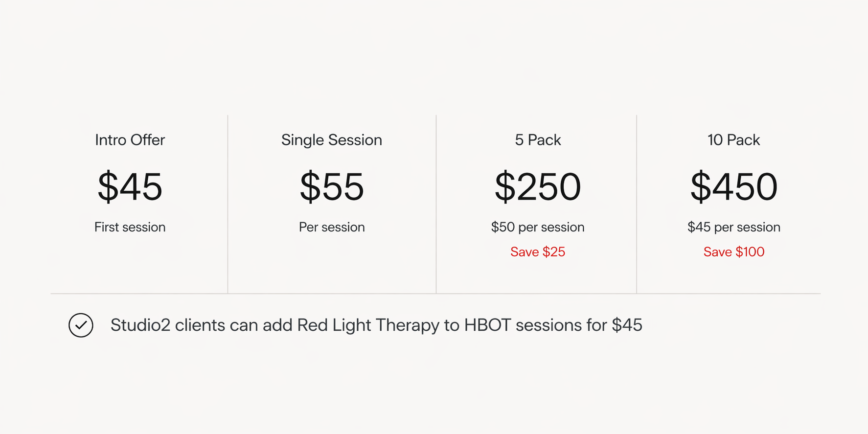The width and height of the screenshot is (868, 434).
Task: Click the $50 per session text
Action: (x=537, y=227)
